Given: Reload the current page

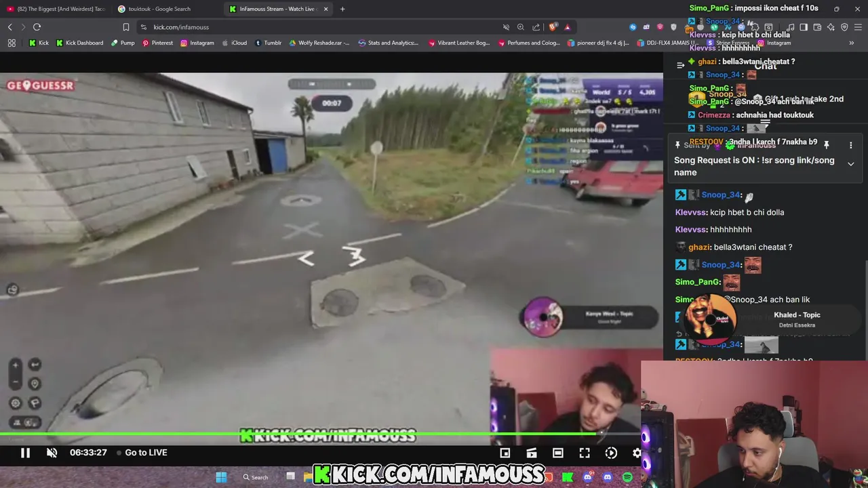Looking at the screenshot, I should (37, 27).
